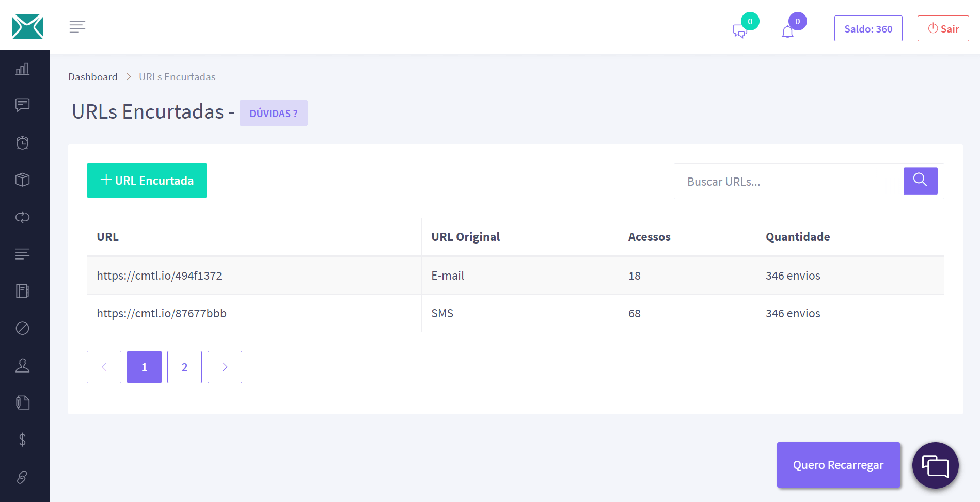
Task: Click the Dashboard breadcrumb link
Action: [93, 77]
